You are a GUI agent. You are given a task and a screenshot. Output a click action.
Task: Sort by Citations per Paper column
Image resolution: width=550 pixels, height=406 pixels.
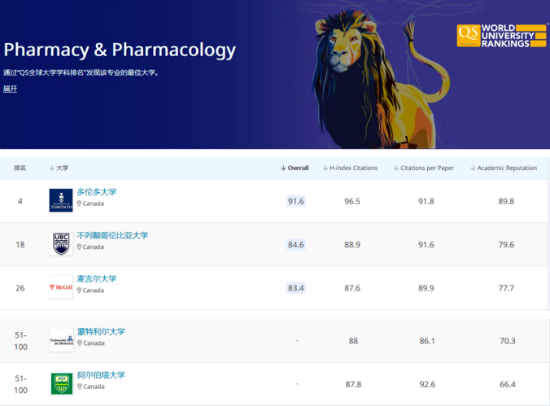point(424,168)
